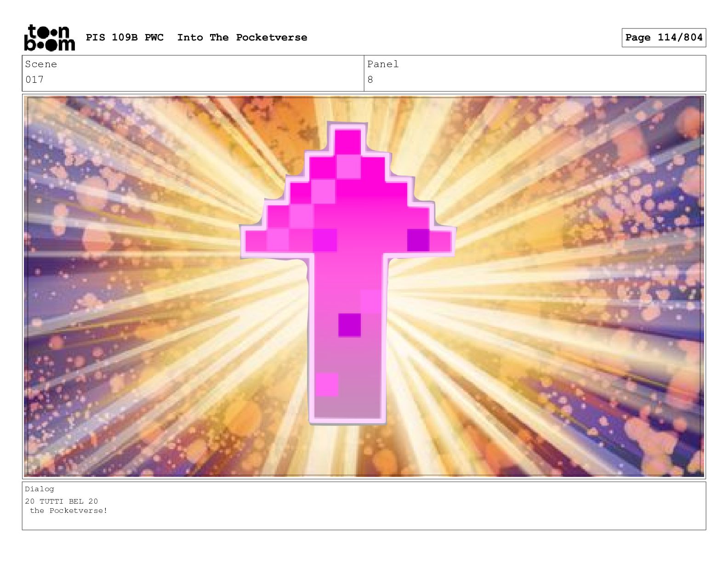
Task: Select panel number '8'
Action: pyautogui.click(x=370, y=80)
